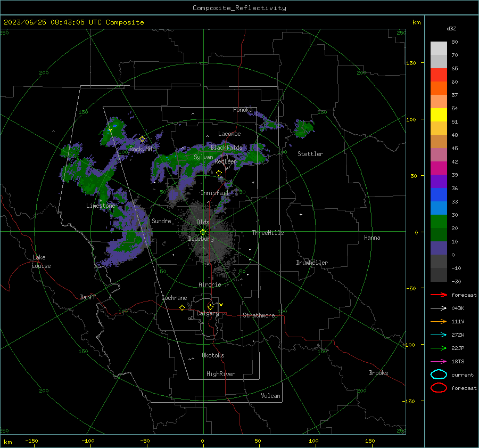Click the green storm cell northwest of RockyMH
Viewport: 479px width, 448px height.
click(x=114, y=131)
